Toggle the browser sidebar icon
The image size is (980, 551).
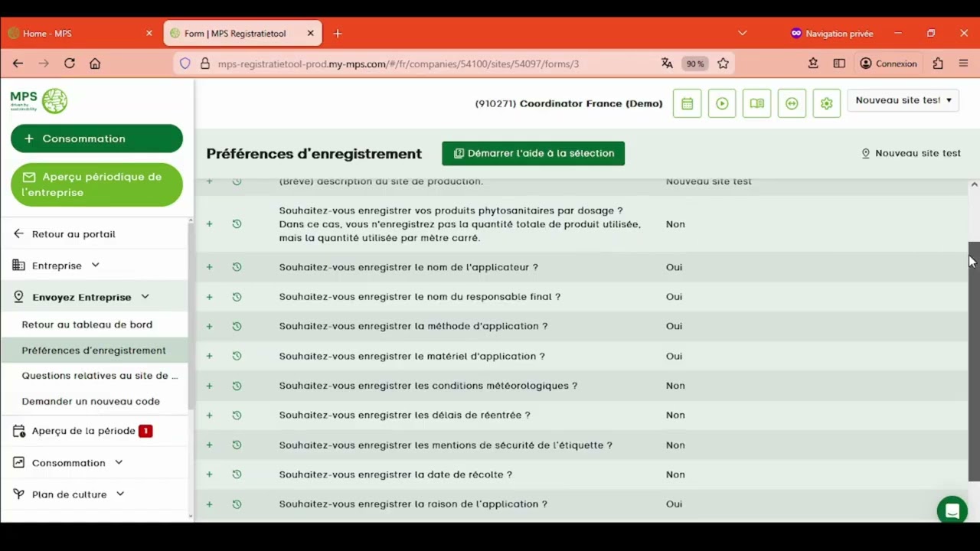pyautogui.click(x=839, y=64)
